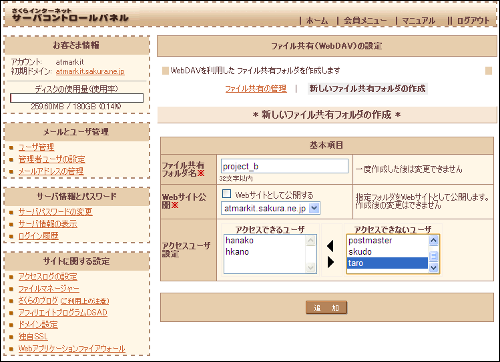
Task: Click the disk usage progress bar
Action: click(x=77, y=98)
